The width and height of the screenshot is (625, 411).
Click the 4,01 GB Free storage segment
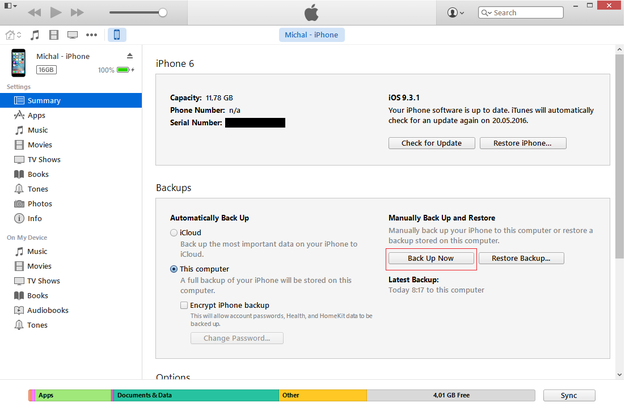pos(451,395)
